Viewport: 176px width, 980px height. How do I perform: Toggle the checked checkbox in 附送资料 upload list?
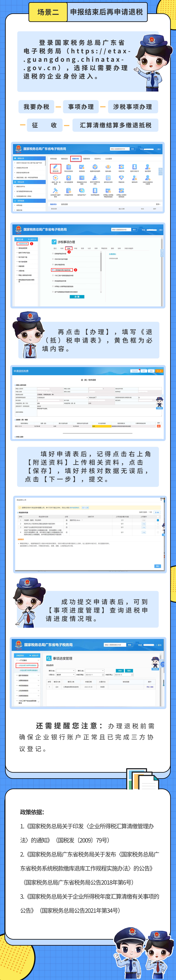click(158, 520)
